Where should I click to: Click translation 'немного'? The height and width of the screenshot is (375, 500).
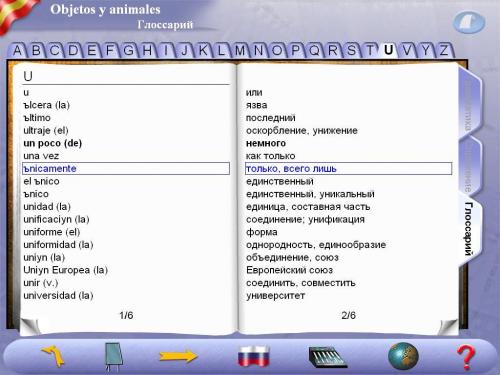pyautogui.click(x=266, y=143)
